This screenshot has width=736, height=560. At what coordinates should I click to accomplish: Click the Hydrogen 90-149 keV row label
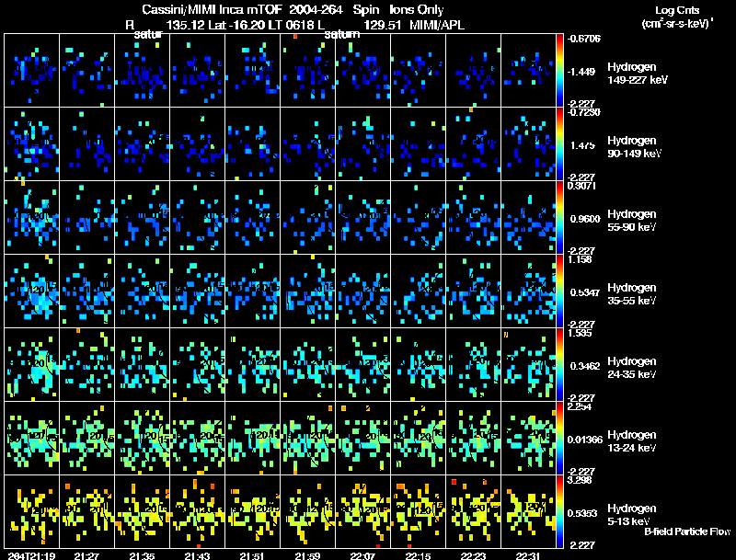(x=634, y=147)
